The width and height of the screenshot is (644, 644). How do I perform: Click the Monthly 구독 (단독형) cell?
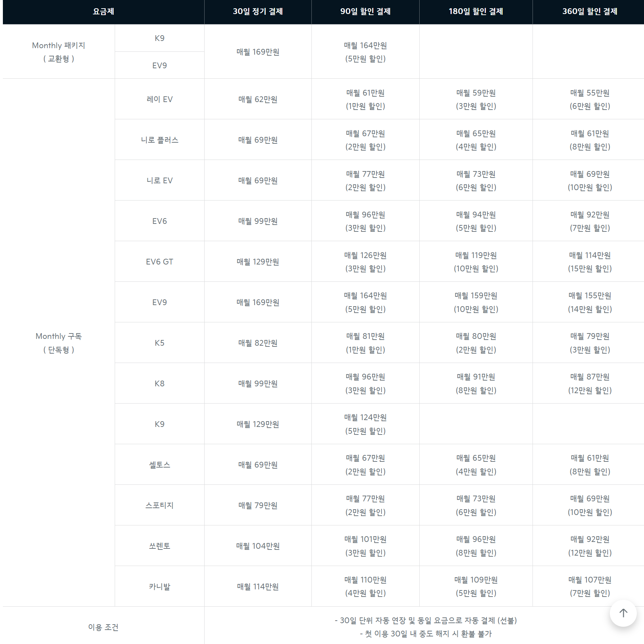click(x=59, y=343)
